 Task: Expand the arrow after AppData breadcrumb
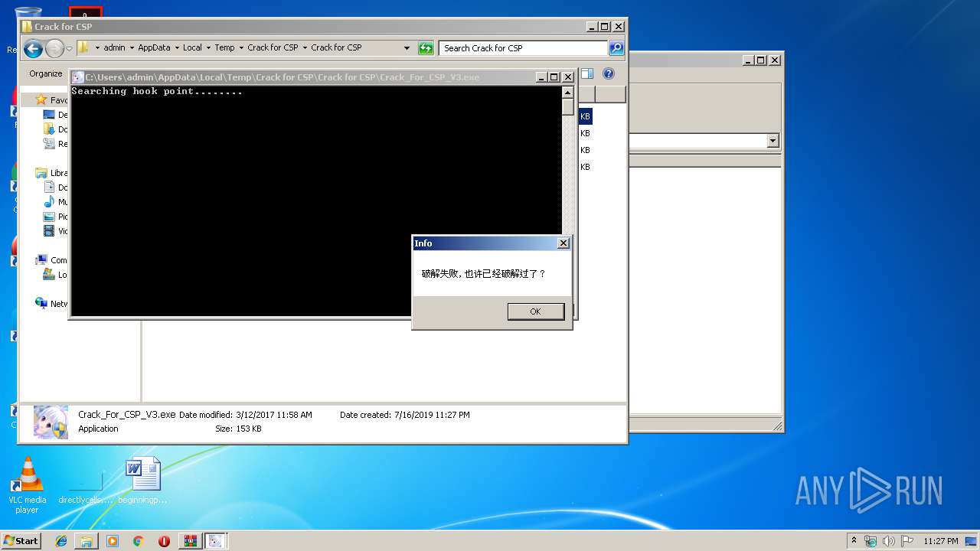tap(177, 47)
